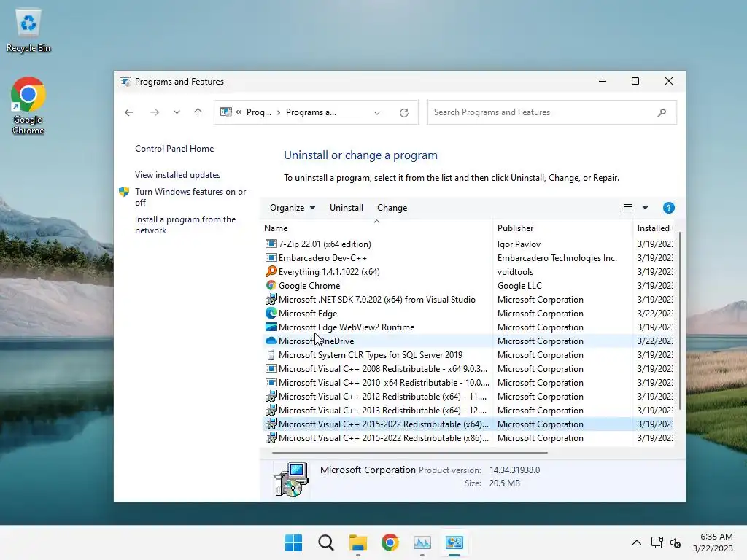Click the SQL Server CLR Types icon
The height and width of the screenshot is (560, 747).
pyautogui.click(x=271, y=355)
